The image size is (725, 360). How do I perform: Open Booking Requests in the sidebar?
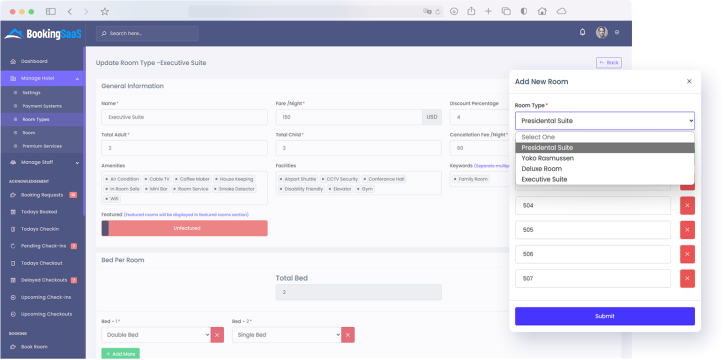coord(42,195)
